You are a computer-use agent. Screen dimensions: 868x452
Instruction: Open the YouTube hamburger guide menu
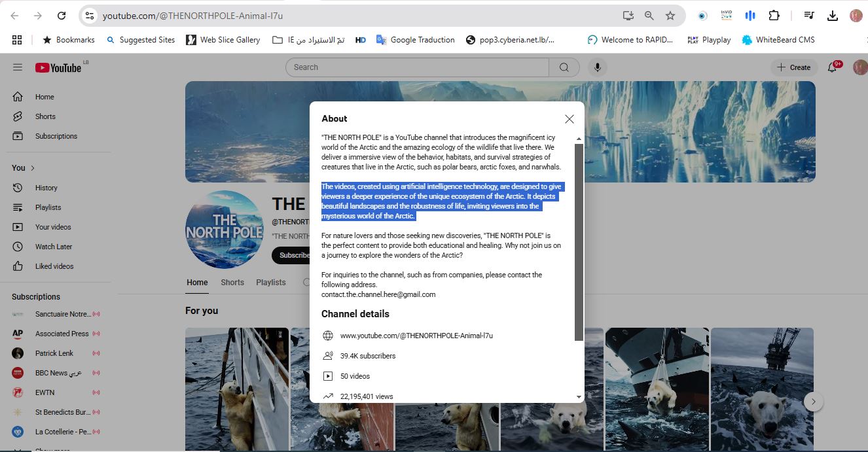tap(18, 67)
